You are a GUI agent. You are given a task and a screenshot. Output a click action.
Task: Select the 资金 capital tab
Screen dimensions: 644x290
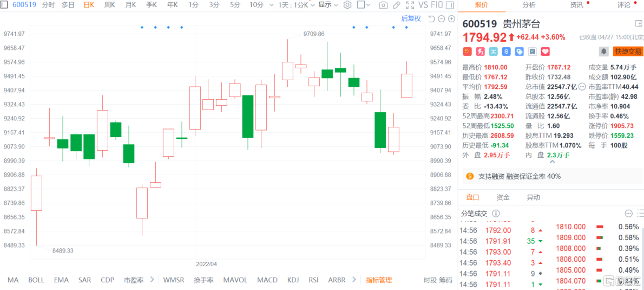(503, 197)
